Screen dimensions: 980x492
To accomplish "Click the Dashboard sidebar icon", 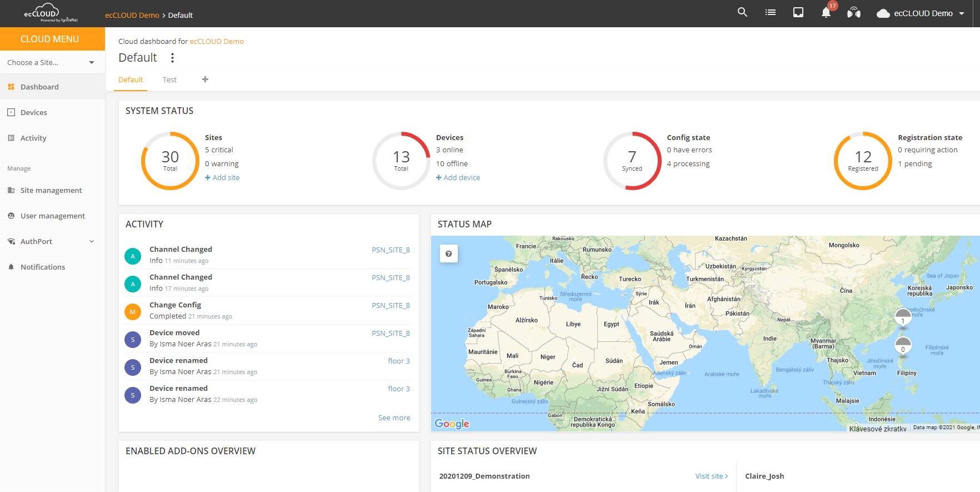I will pyautogui.click(x=11, y=87).
